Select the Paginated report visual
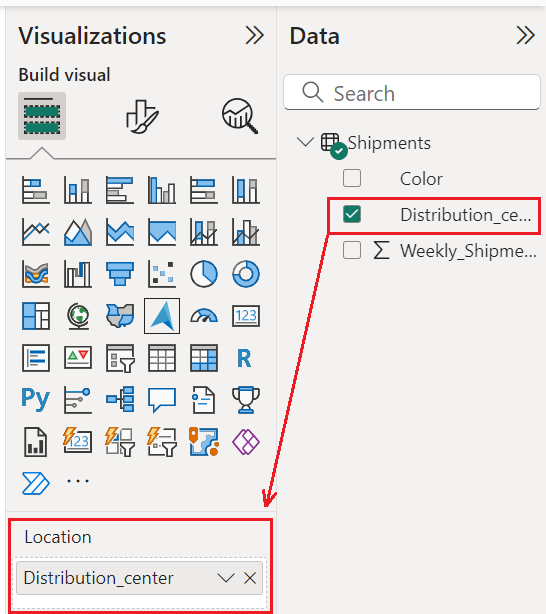Screen dimensions: 546x614 [x=36, y=442]
